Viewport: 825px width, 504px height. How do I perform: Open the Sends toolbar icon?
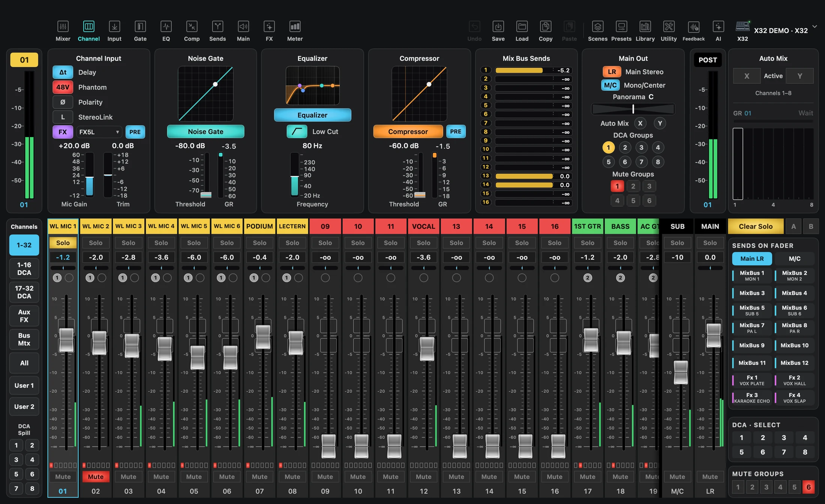coord(217,31)
